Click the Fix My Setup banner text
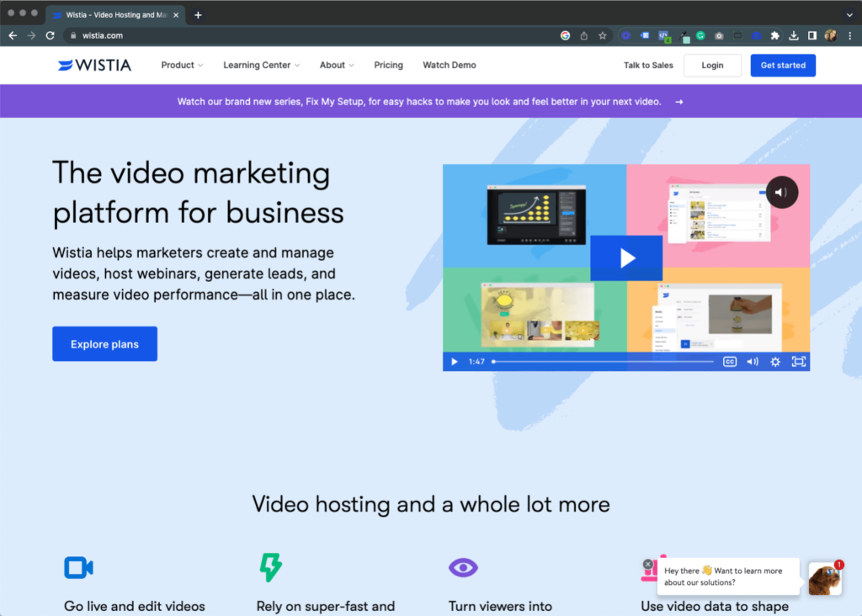Image resolution: width=862 pixels, height=616 pixels. [x=419, y=102]
